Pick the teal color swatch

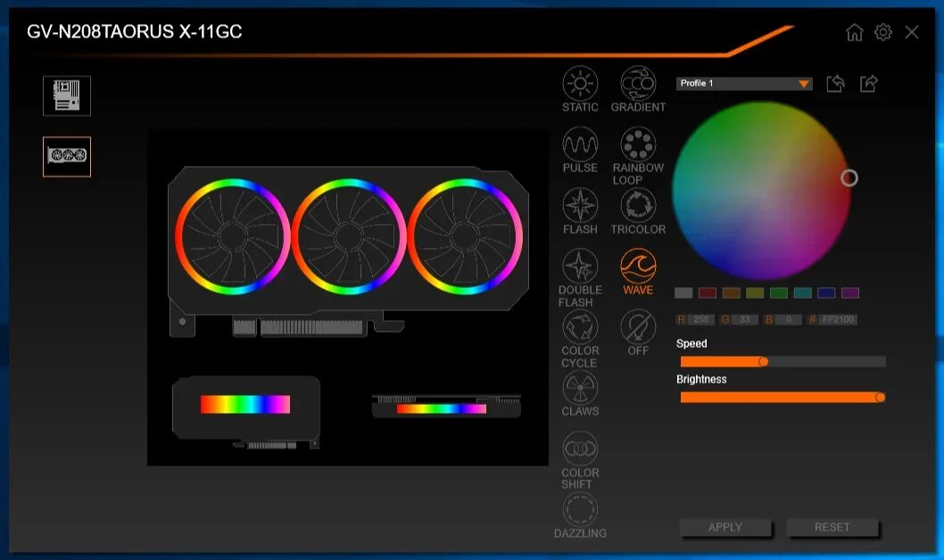coord(802,293)
